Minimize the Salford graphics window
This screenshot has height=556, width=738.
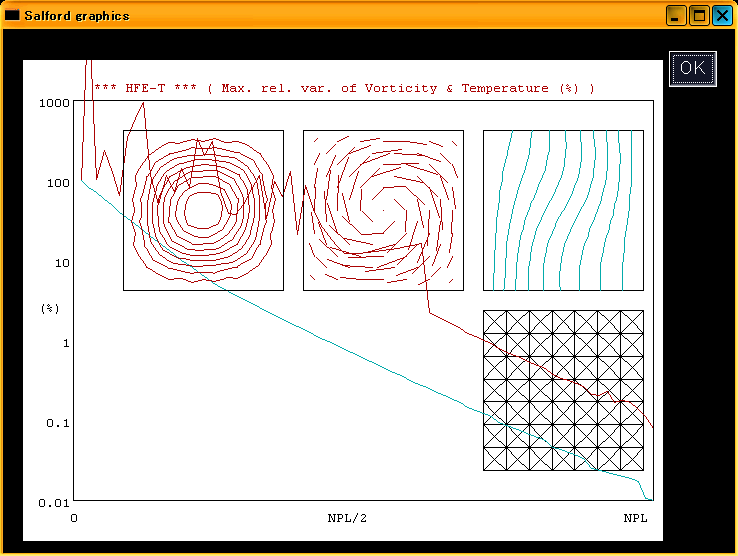[676, 16]
